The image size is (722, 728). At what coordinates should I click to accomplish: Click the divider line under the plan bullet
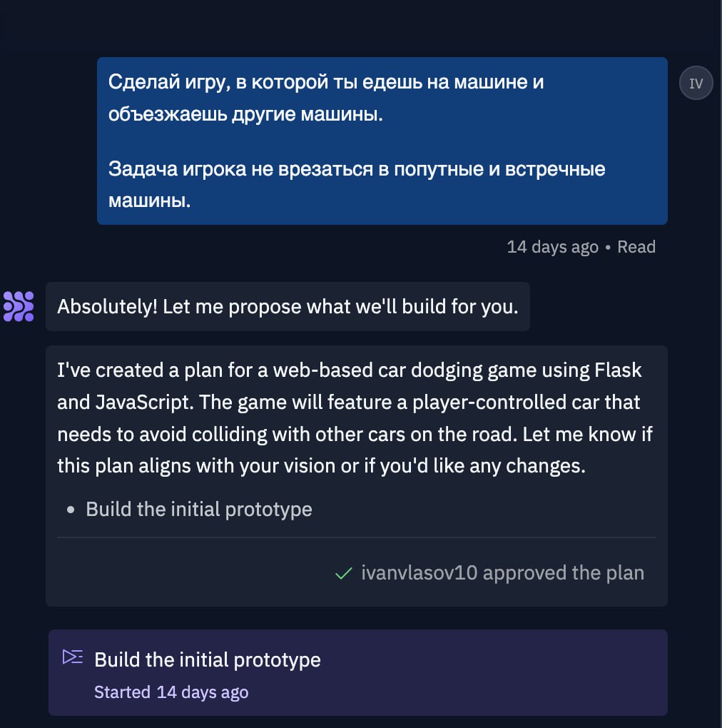pos(356,537)
